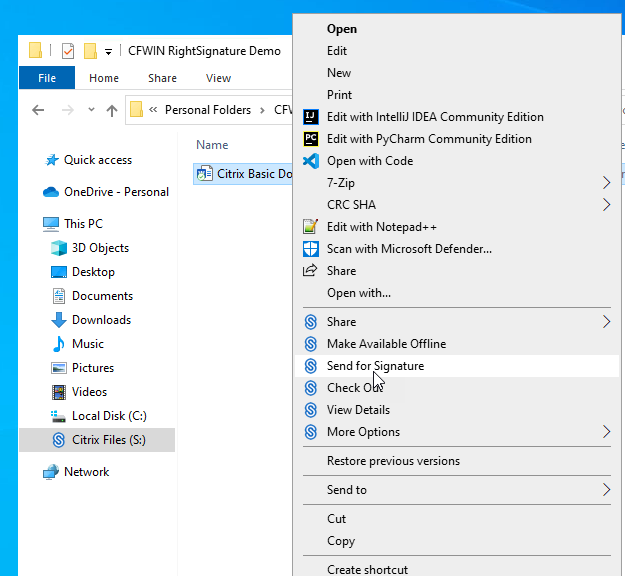This screenshot has height=576, width=625.
Task: Open Downloads folder in navigation pane
Action: pyautogui.click(x=101, y=320)
